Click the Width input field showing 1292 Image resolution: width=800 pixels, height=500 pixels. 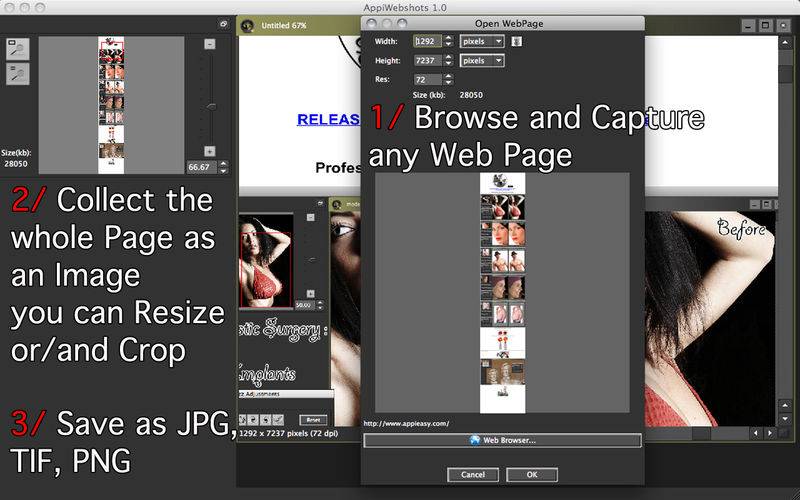tap(426, 42)
